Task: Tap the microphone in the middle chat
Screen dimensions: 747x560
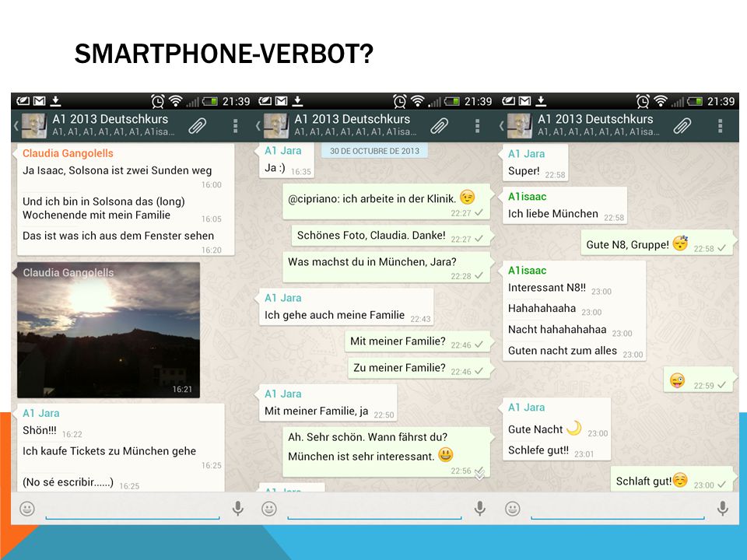Action: point(480,509)
